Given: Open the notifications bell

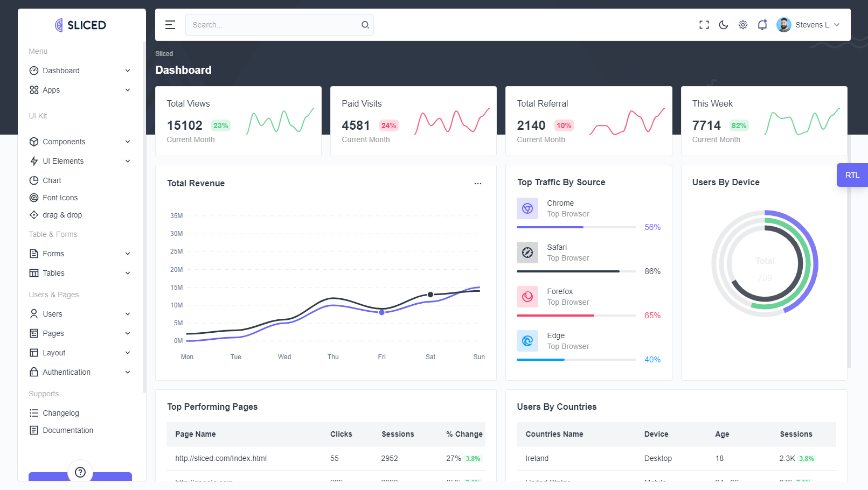Looking at the screenshot, I should coord(762,25).
